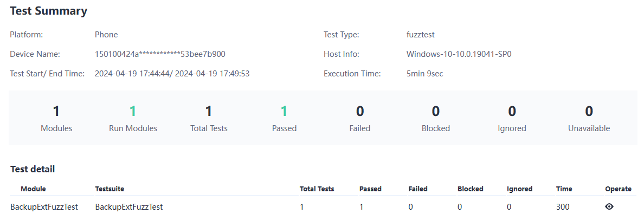Select the Failed column header in table
This screenshot has width=644, height=220.
coord(418,189)
